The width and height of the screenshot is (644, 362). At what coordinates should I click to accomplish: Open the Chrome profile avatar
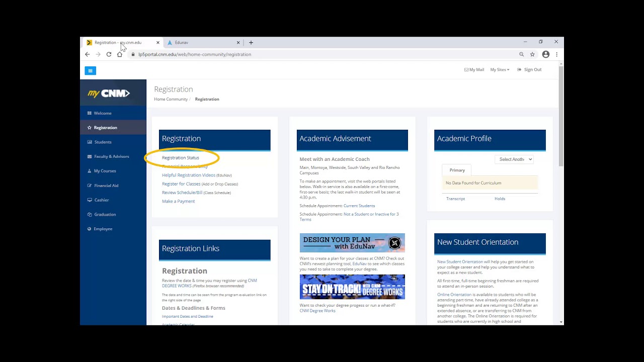click(546, 54)
